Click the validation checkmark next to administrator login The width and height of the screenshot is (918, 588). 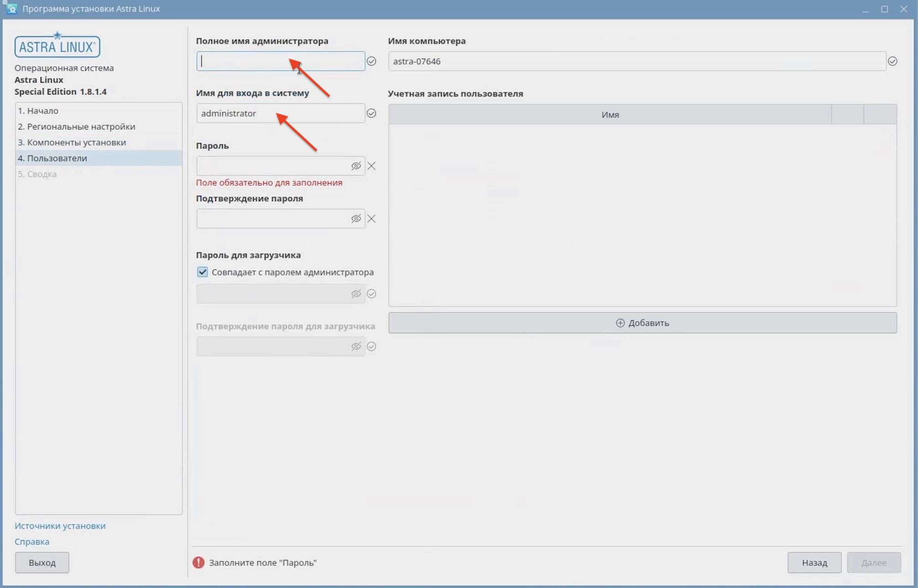[371, 113]
